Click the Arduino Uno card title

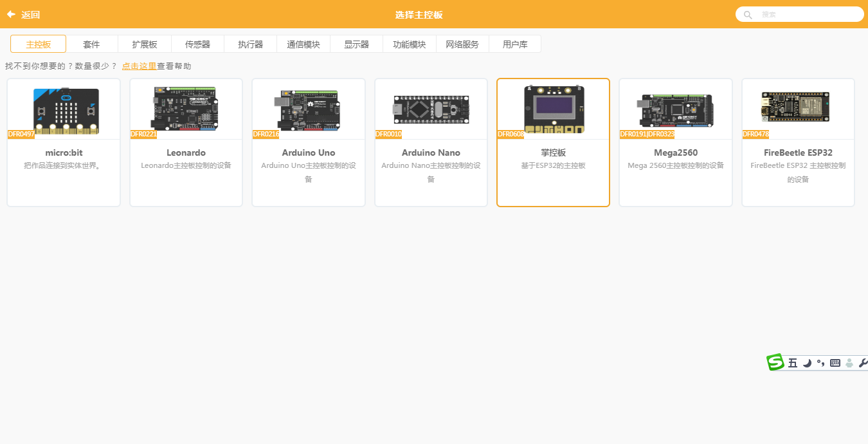[309, 153]
